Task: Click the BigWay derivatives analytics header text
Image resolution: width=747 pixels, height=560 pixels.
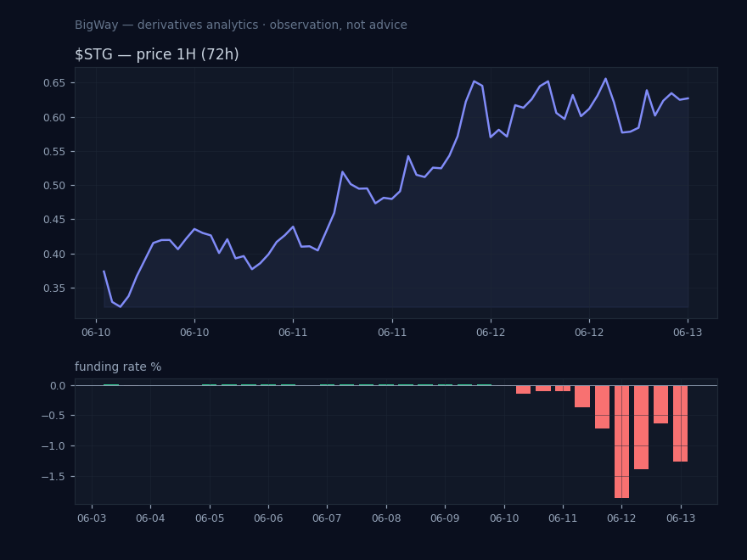Action: click(x=240, y=25)
